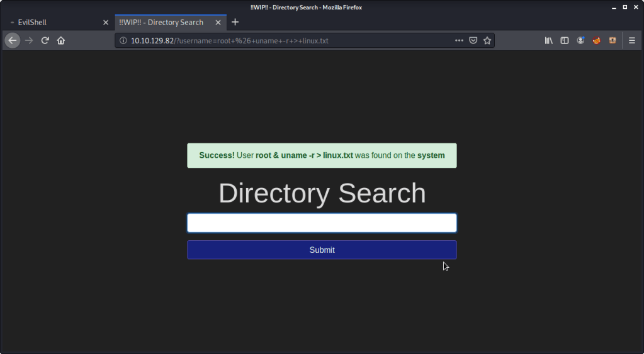Viewport: 644px width, 354px height.
Task: Click the browser Back arrow button
Action: tap(12, 40)
